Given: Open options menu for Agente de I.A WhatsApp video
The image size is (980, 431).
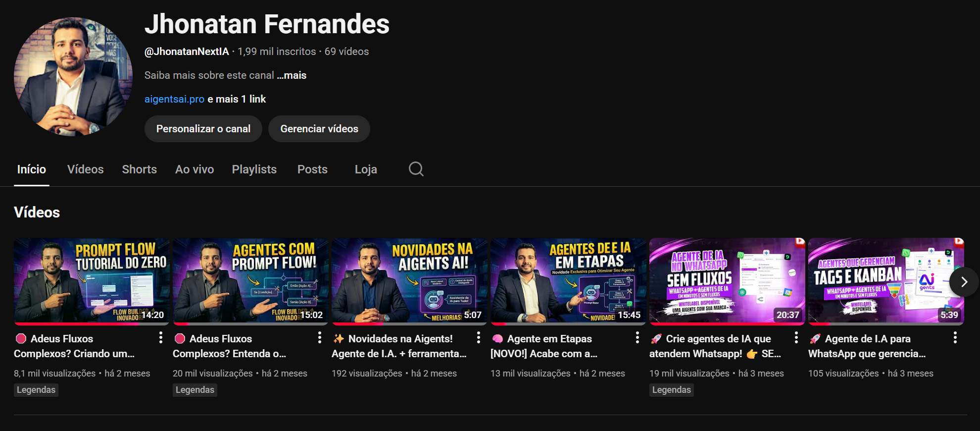Looking at the screenshot, I should (955, 338).
